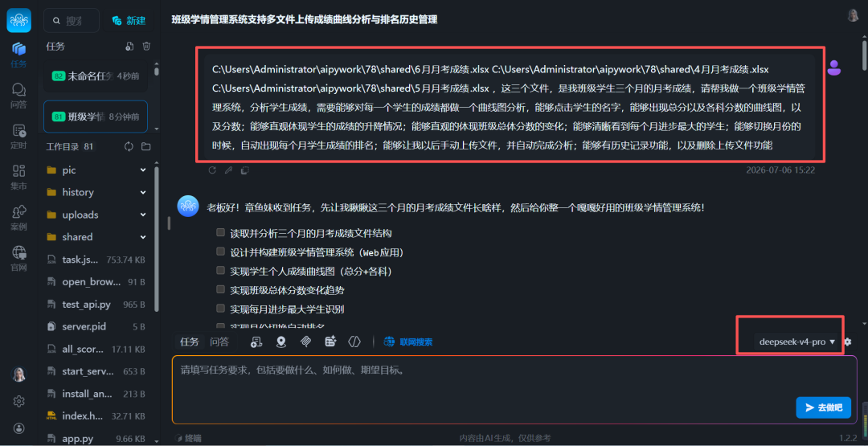868x446 pixels.
Task: Open the install_an... file of 213 B
Action: 97,394
